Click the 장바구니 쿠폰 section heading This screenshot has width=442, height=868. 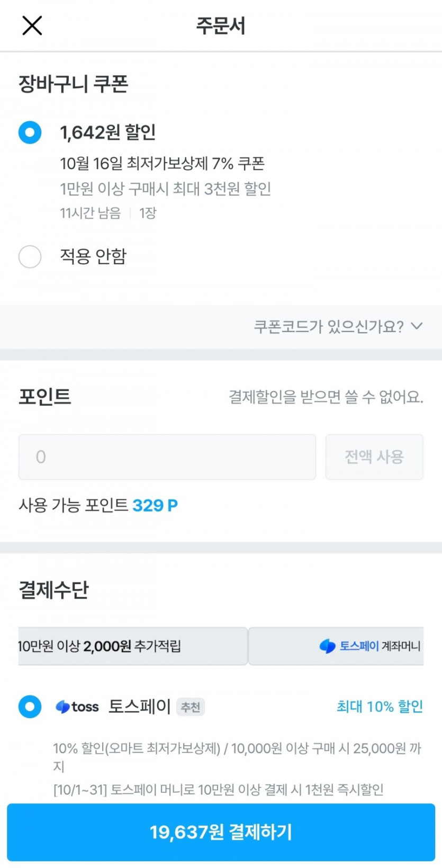tap(74, 84)
